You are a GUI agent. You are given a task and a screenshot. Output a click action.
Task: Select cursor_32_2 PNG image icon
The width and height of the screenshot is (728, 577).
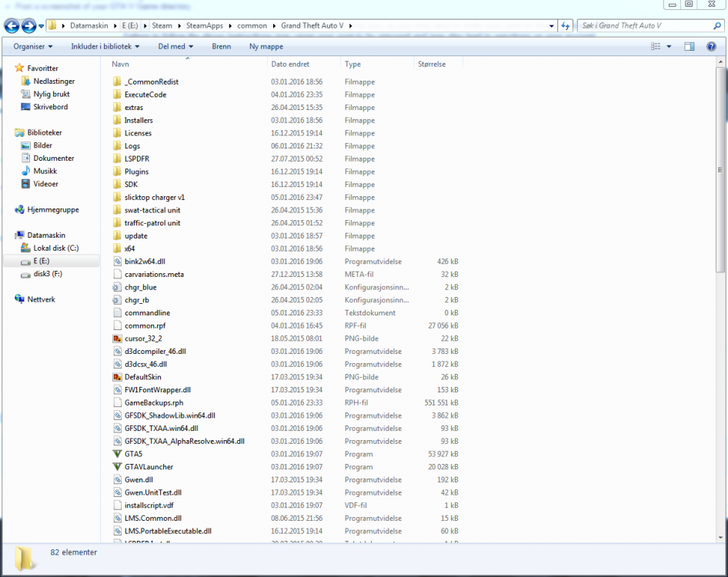click(x=118, y=339)
